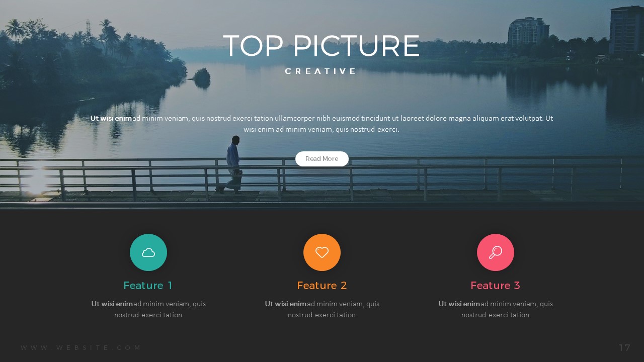Viewport: 644px width, 362px height.
Task: Click the WWW.WEBSITE.COM footer link
Action: [x=81, y=348]
